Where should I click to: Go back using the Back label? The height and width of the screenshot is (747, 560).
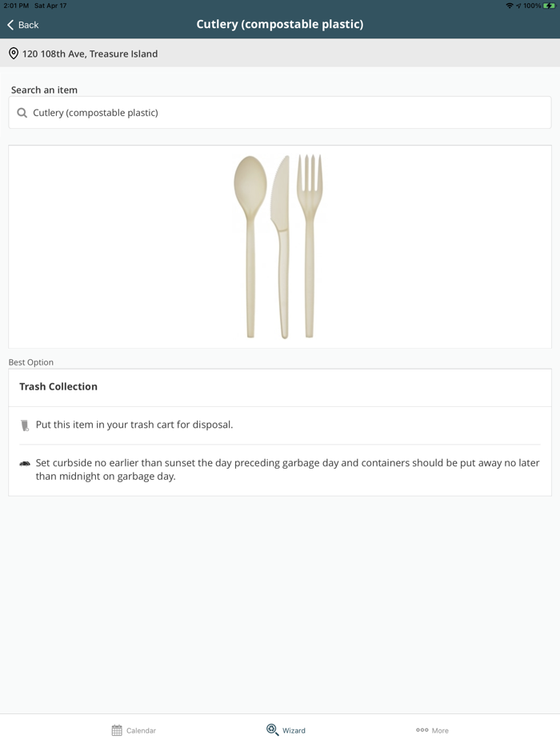pos(29,25)
